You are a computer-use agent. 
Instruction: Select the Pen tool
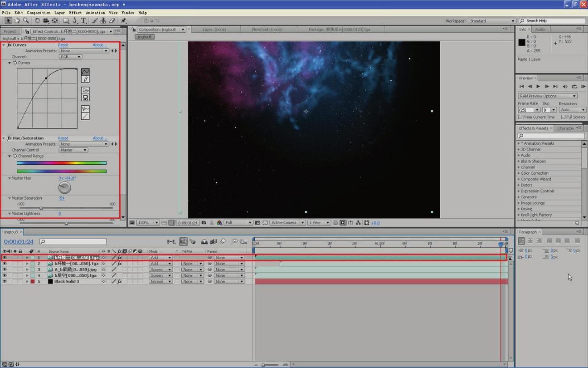pyautogui.click(x=75, y=20)
